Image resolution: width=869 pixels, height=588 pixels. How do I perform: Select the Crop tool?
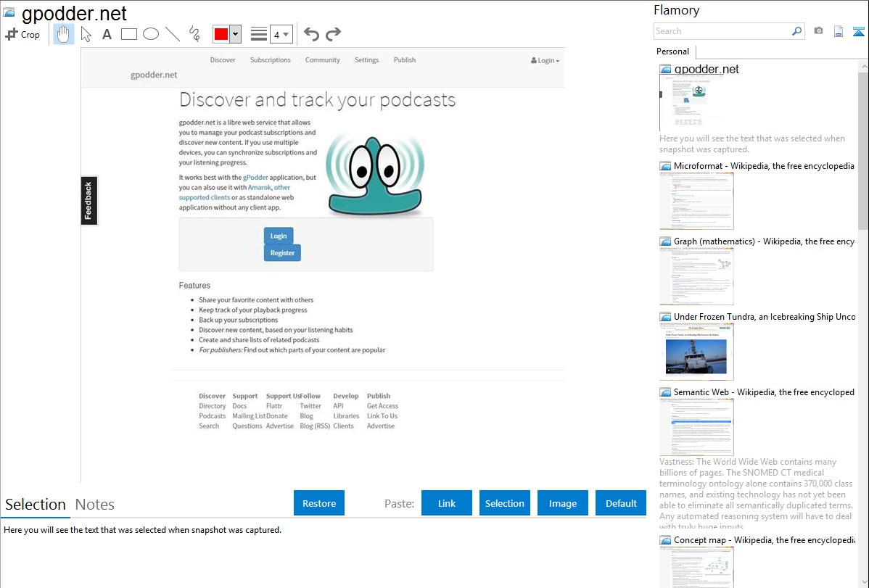(22, 34)
